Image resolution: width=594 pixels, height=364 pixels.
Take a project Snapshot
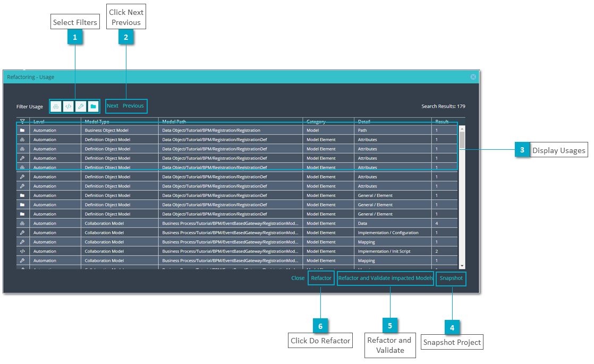click(451, 278)
